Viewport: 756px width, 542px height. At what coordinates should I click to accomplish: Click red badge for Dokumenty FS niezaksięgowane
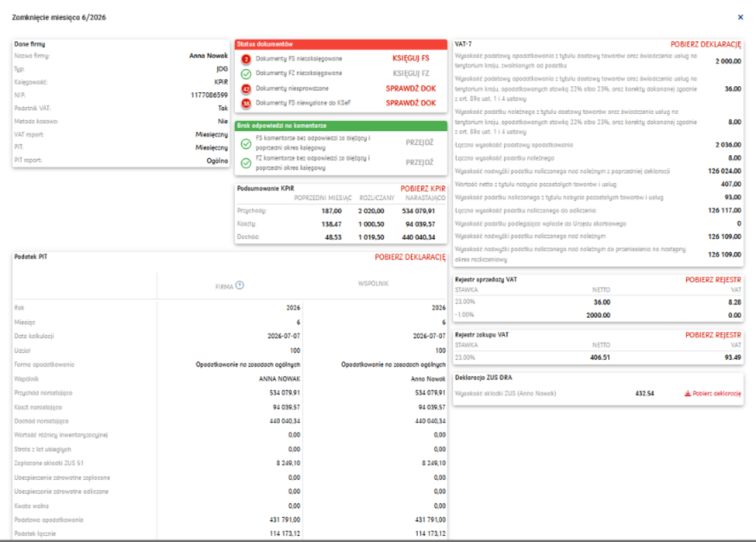click(246, 58)
